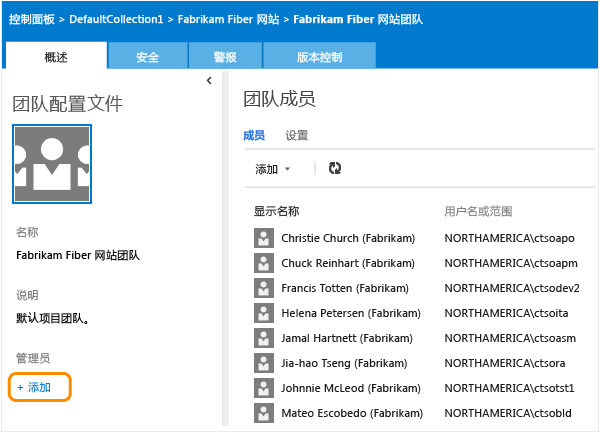Click username NORTHAMERICA\ctsobld
This screenshot has width=600, height=433.
(x=508, y=413)
